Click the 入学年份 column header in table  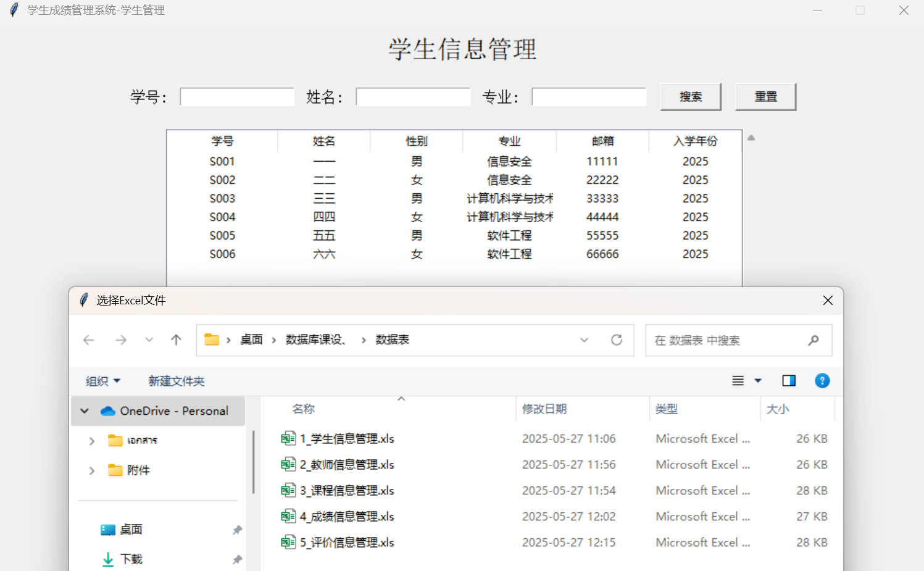click(x=695, y=141)
